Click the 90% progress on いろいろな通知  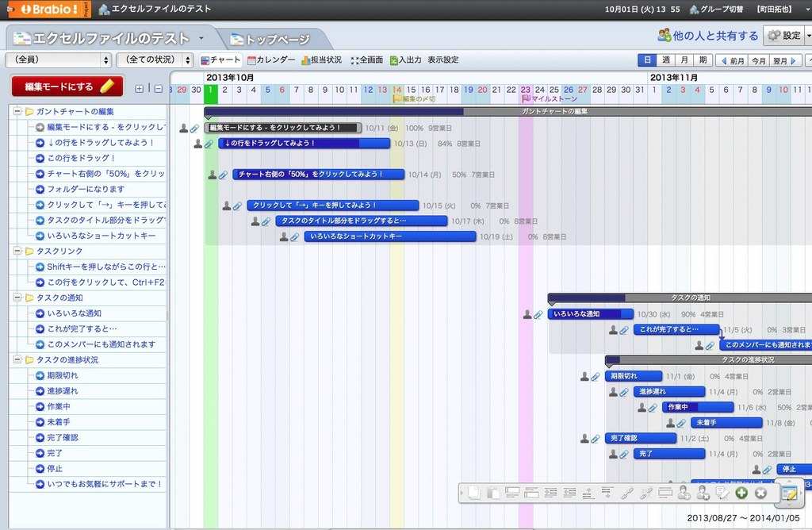pyautogui.click(x=688, y=314)
